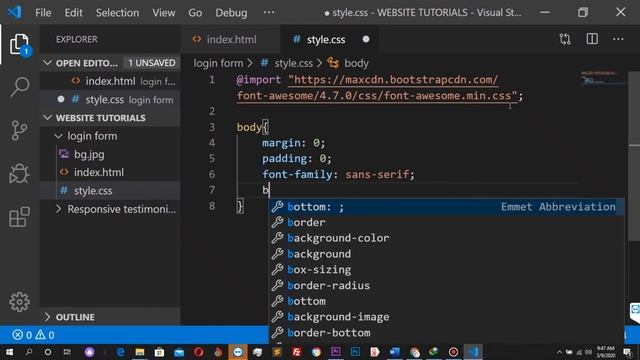Open the Go menu
640x360 pixels.
[195, 13]
